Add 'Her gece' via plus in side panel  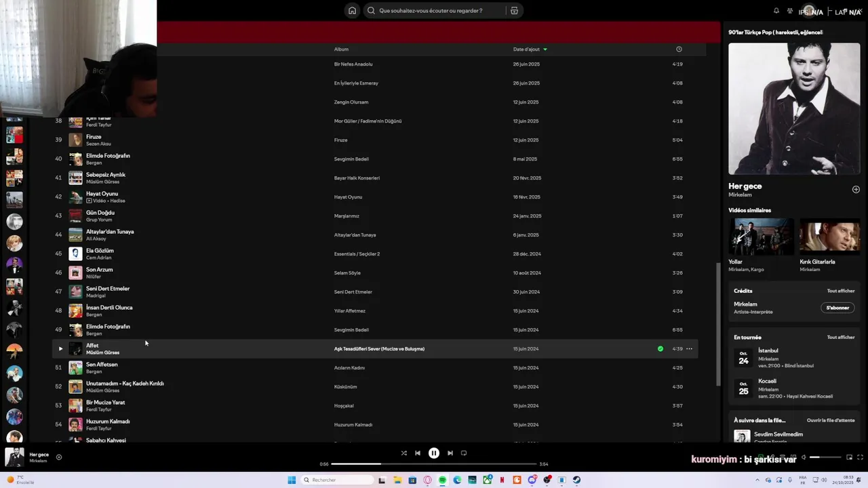click(x=856, y=190)
